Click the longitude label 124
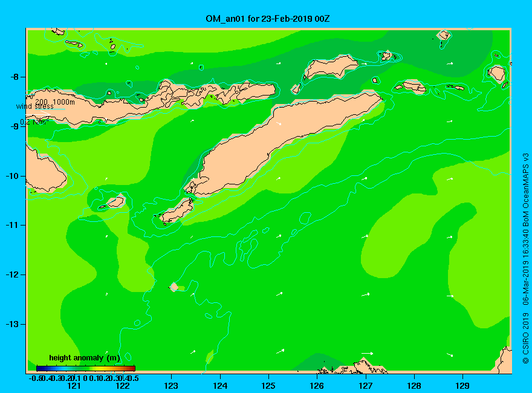 (x=220, y=386)
